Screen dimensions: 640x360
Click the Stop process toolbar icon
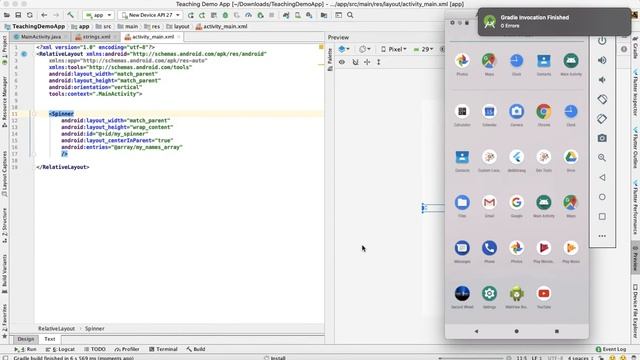(271, 15)
